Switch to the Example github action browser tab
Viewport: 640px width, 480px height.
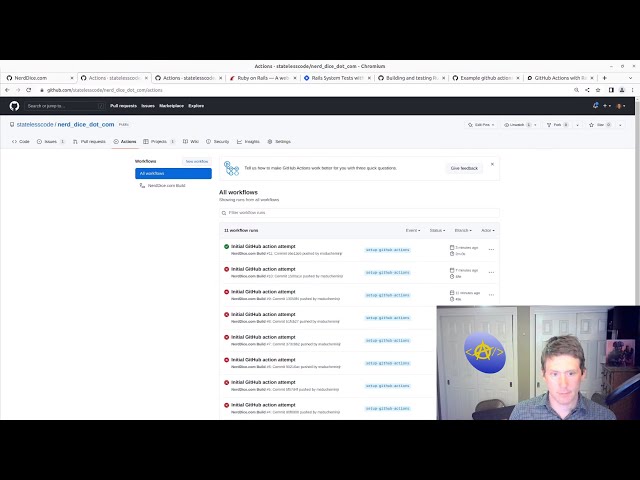pos(485,78)
